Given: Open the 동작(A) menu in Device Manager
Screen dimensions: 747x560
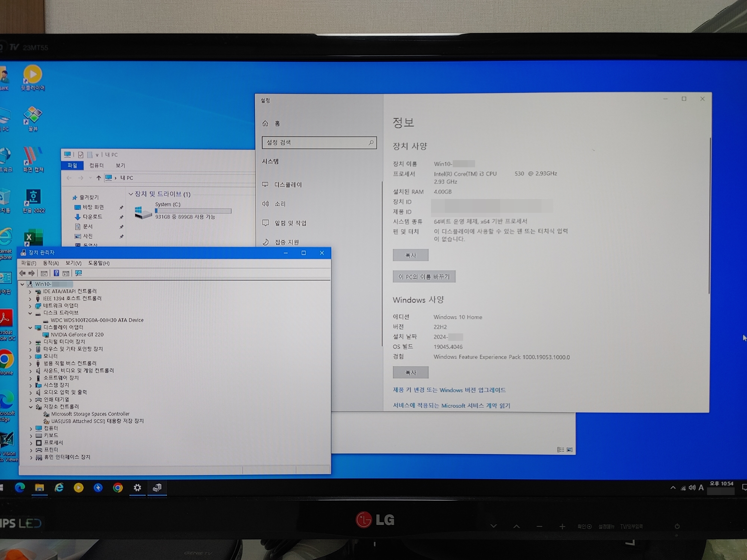Looking at the screenshot, I should tap(51, 263).
